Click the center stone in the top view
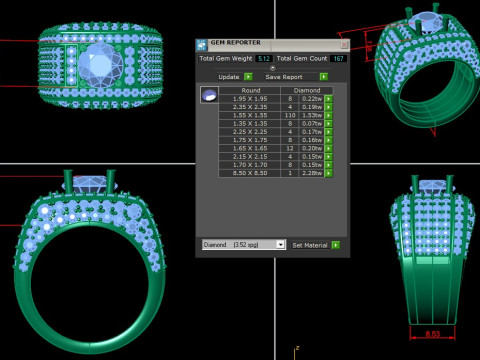480x360 pixels. pos(101,65)
